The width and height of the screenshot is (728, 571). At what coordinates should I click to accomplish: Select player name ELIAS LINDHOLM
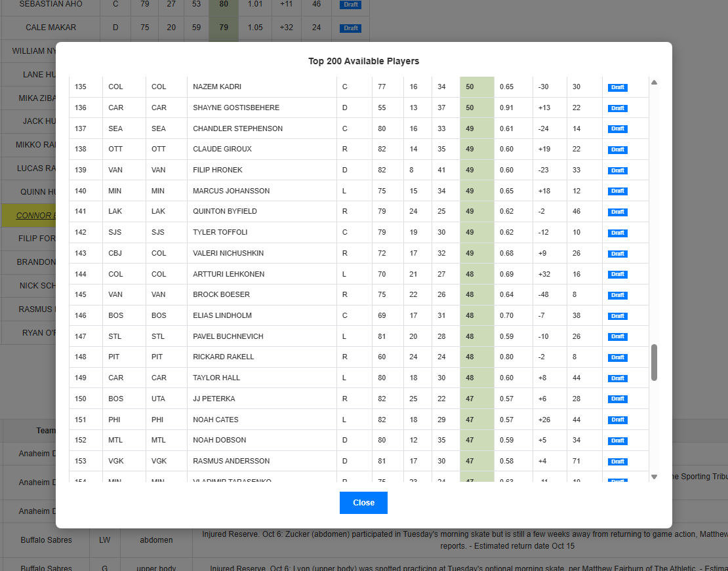tap(222, 315)
